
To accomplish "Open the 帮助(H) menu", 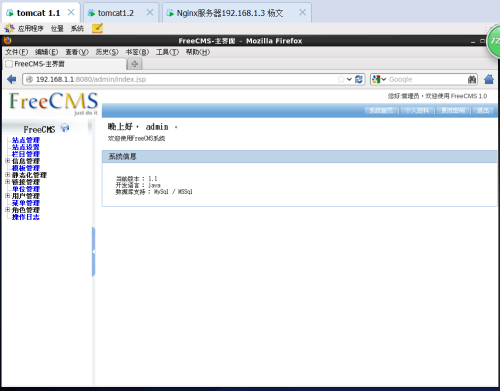I will point(198,52).
